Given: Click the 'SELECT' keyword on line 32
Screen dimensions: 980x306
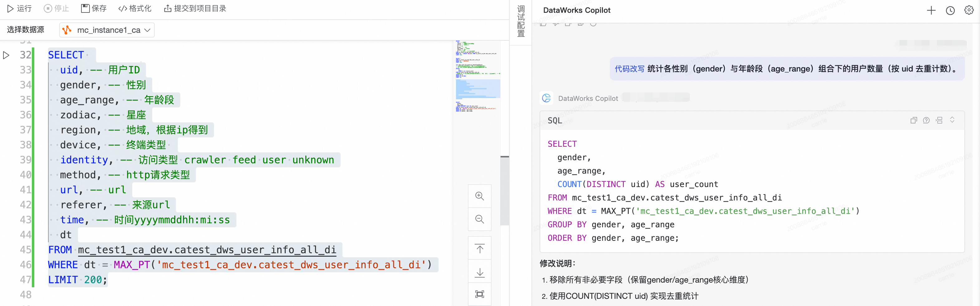Looking at the screenshot, I should 66,55.
